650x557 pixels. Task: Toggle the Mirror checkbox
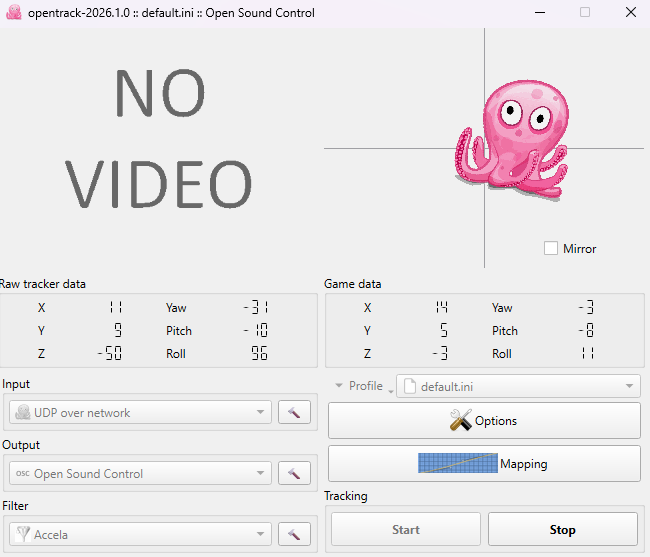click(x=551, y=248)
